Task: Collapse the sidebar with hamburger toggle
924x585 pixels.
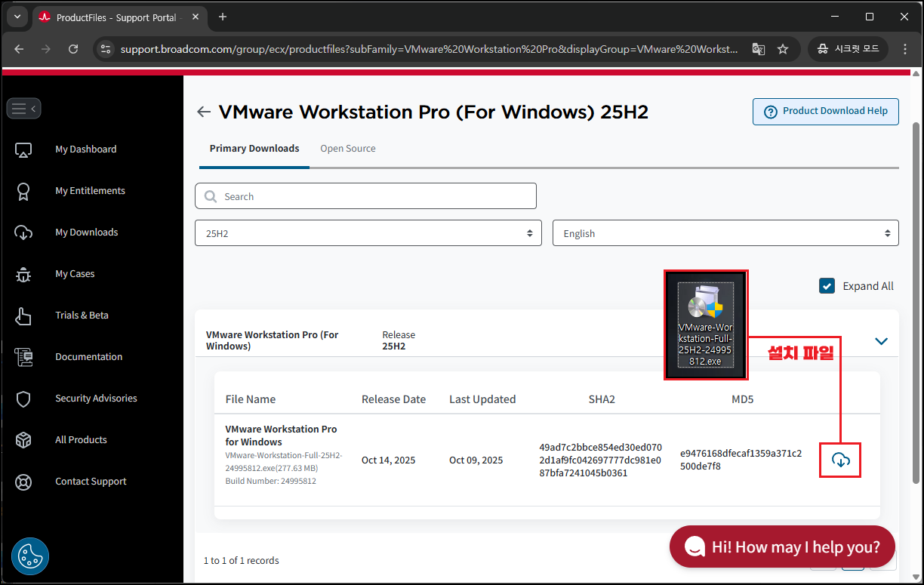Action: (x=23, y=109)
